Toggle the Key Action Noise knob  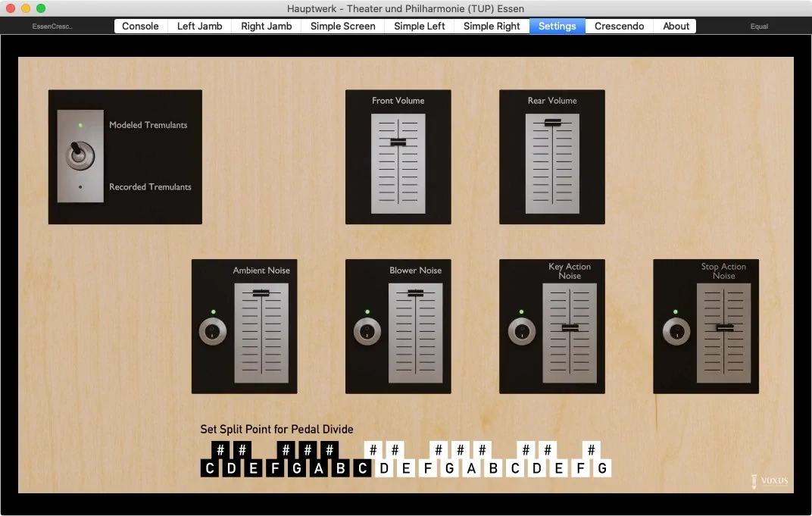coord(521,332)
